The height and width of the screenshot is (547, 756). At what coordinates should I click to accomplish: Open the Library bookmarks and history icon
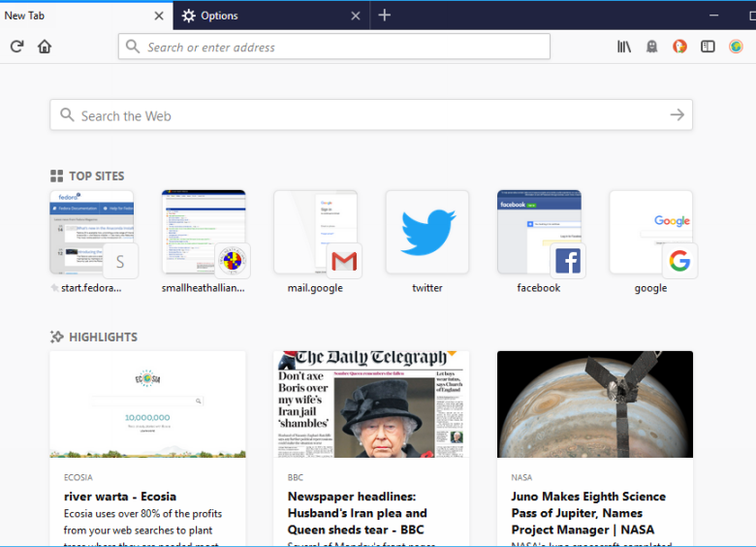point(624,47)
